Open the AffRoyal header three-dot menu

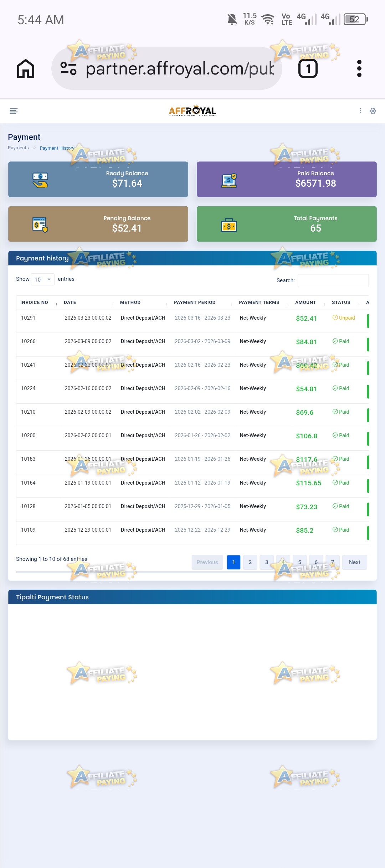tap(360, 111)
